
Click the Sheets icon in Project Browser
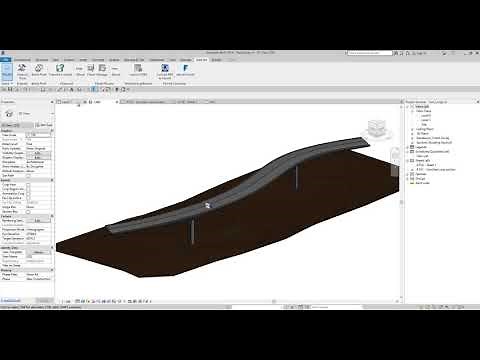coord(412,160)
